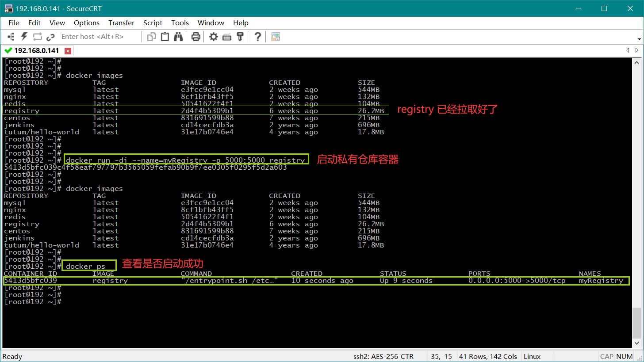Viewport: 644px width, 362px height.
Task: Click the SecureFX launch icon
Action: 276,37
